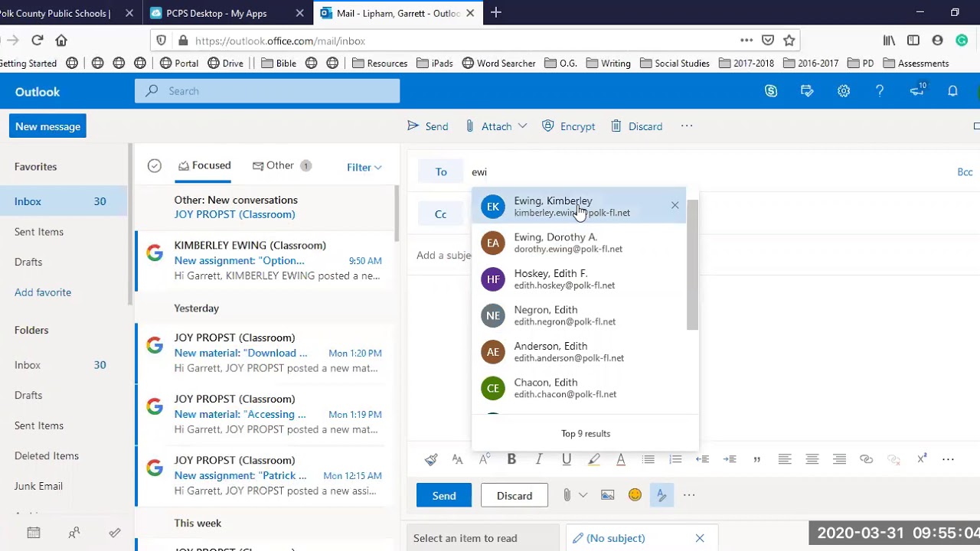Open the To Do checkmark icon

coord(115,533)
